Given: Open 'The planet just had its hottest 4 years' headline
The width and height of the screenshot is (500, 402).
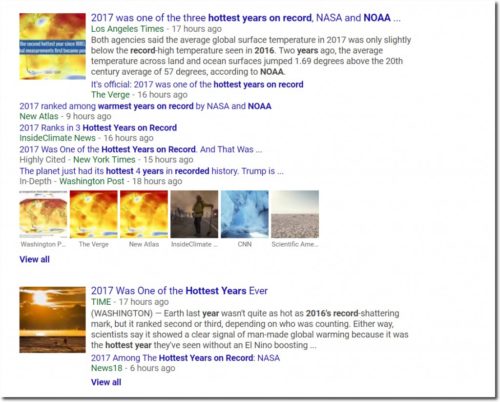Looking at the screenshot, I should (151, 171).
